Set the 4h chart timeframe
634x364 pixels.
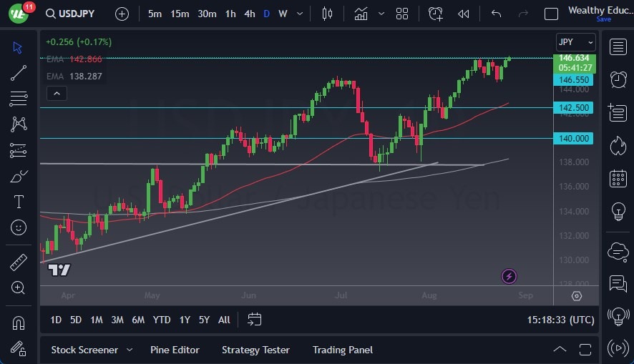pos(249,14)
